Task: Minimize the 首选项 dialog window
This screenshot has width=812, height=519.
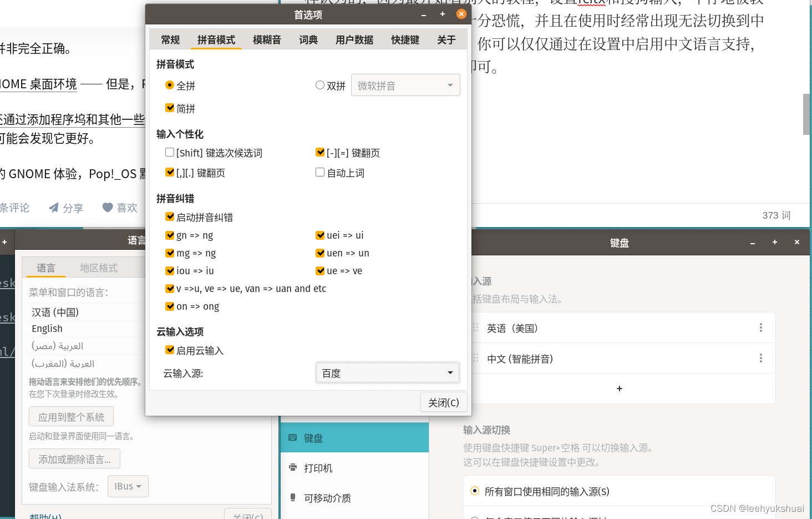Action: pos(423,15)
